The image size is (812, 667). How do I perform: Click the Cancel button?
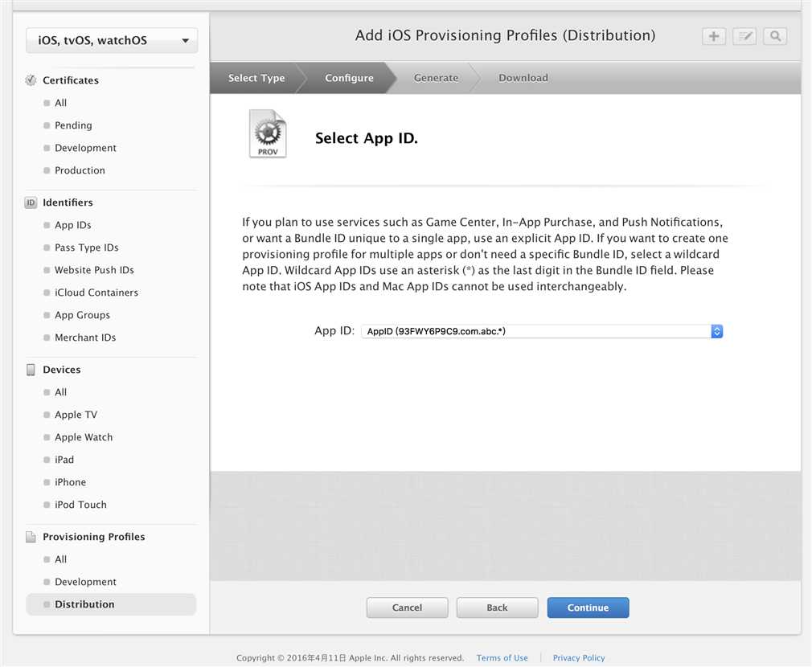pos(407,608)
